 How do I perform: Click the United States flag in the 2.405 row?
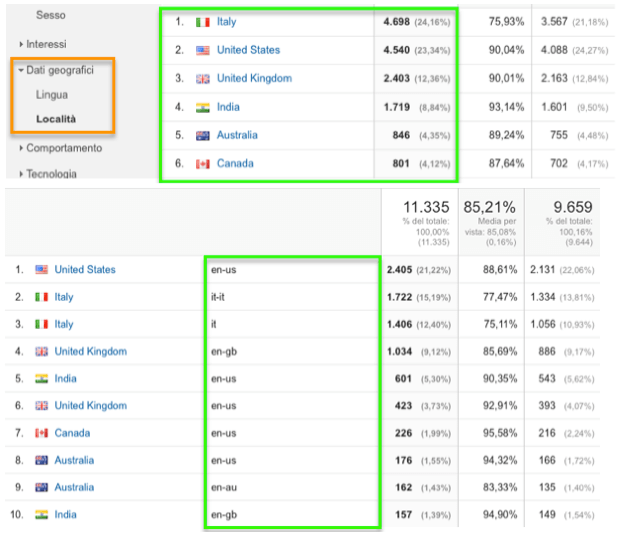(x=41, y=270)
